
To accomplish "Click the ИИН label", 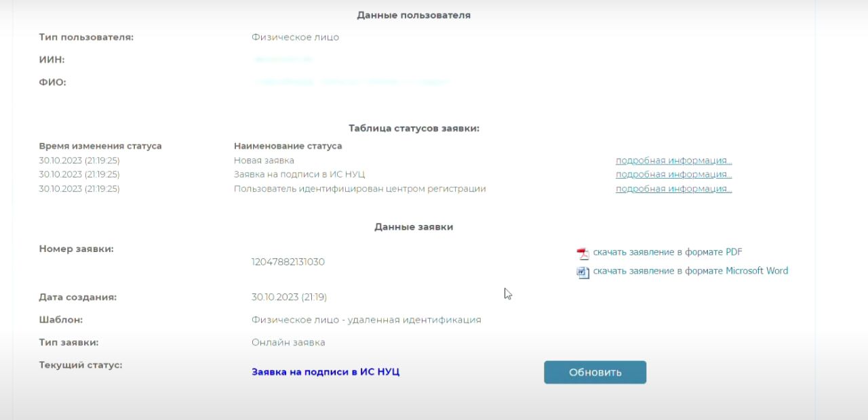I will (x=52, y=60).
